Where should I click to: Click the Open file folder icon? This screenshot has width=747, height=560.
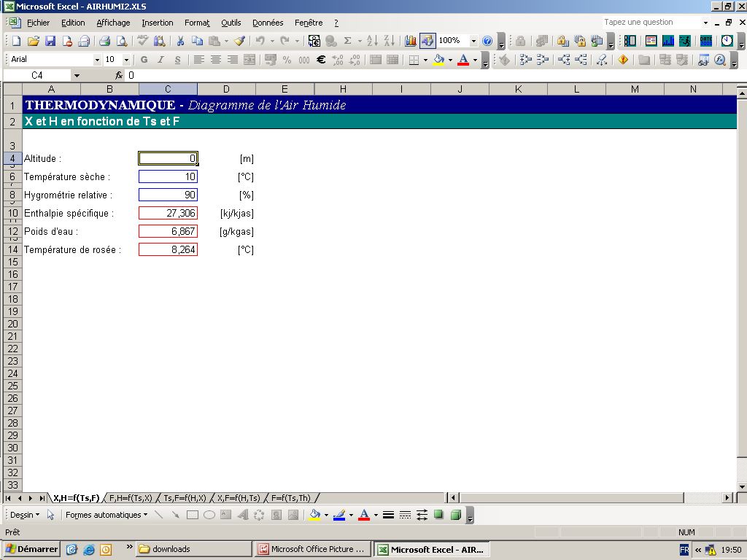[34, 41]
